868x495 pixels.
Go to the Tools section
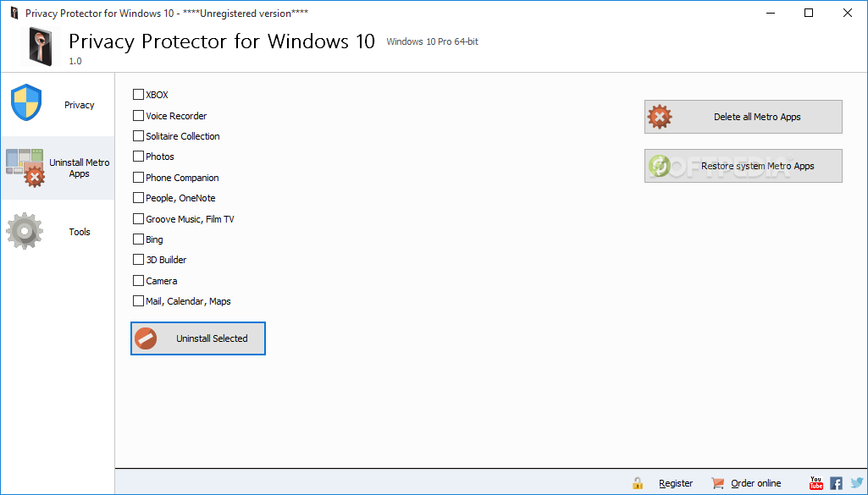(58, 232)
